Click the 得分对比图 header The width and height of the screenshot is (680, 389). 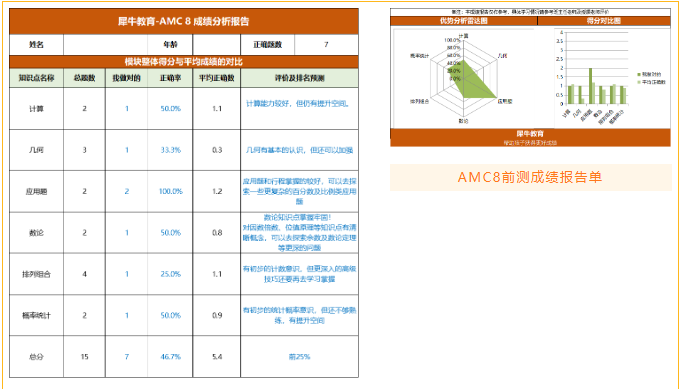coord(604,21)
